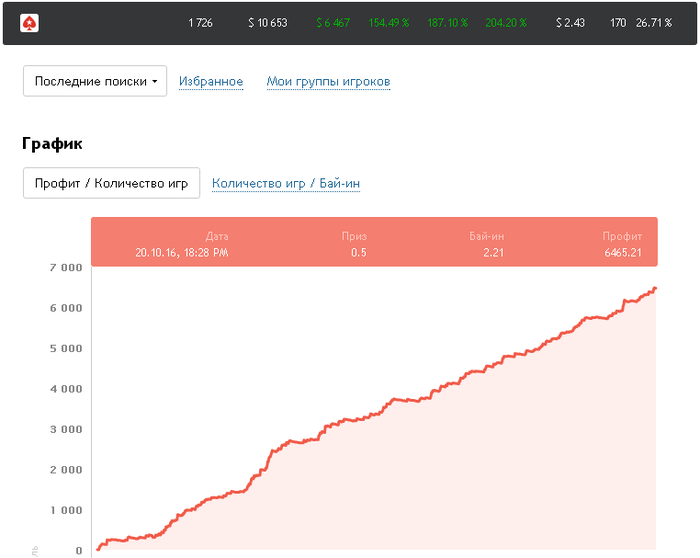Screen dimensions: 700x558
Task: Open Мои группы игроков link
Action: pyautogui.click(x=328, y=81)
